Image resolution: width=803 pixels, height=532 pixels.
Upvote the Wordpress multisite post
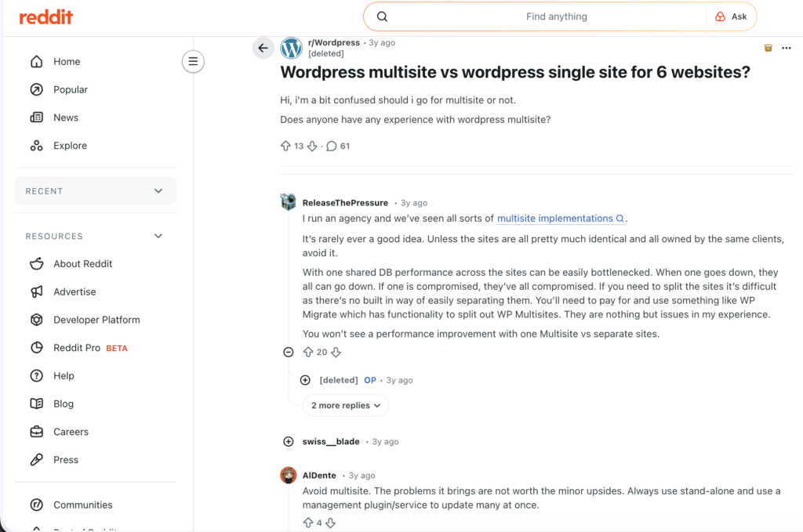click(287, 146)
